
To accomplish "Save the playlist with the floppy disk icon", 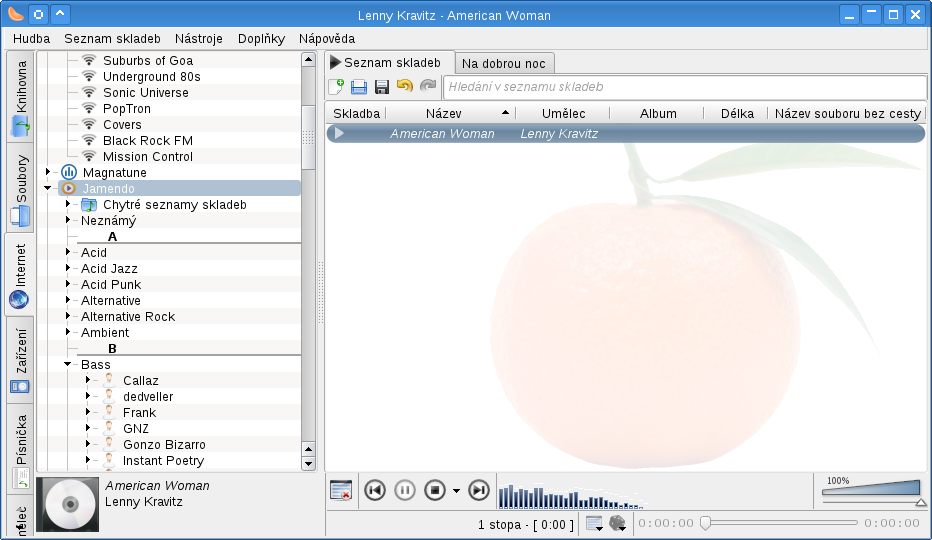I will (382, 87).
